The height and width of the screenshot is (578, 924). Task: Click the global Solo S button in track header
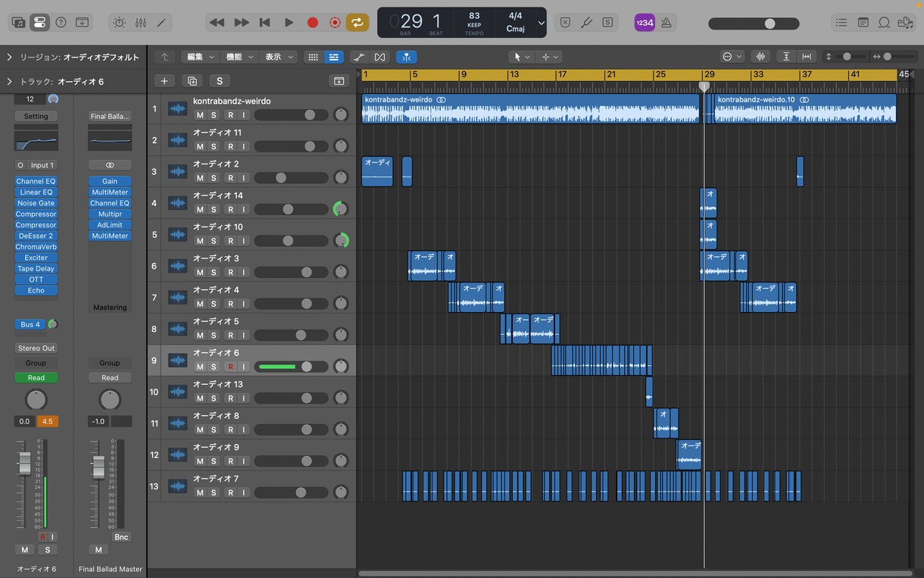(220, 81)
